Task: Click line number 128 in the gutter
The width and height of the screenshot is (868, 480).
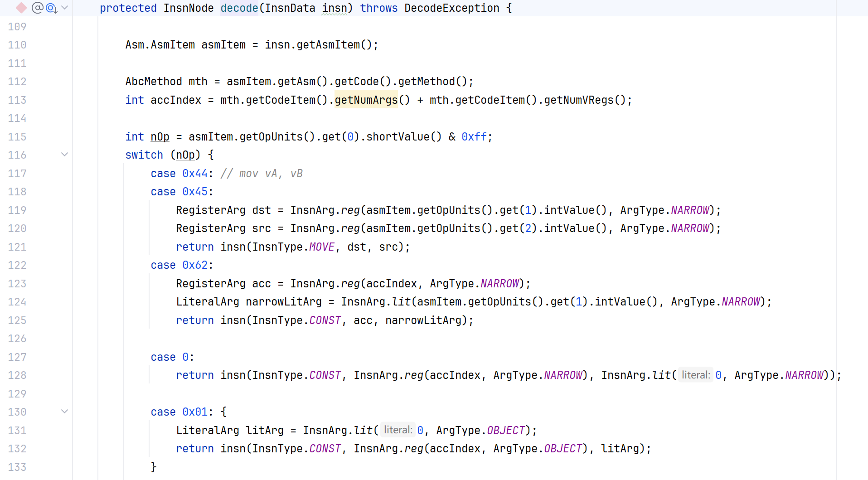Action: click(17, 375)
